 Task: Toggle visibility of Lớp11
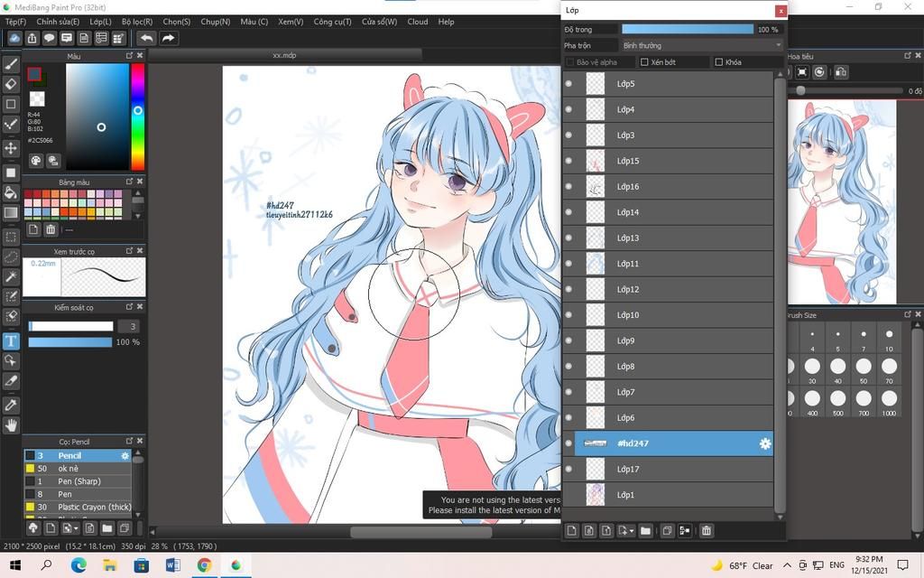[x=568, y=264]
